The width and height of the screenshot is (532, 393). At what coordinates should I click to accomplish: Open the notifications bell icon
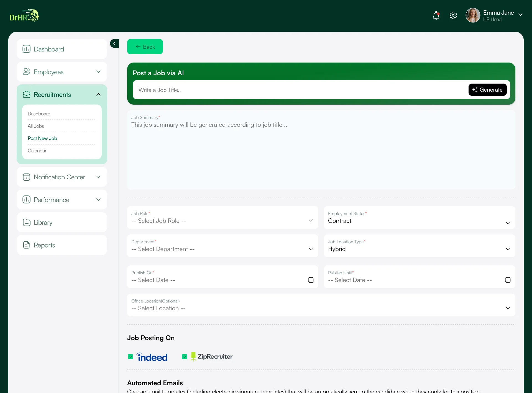pyautogui.click(x=436, y=15)
